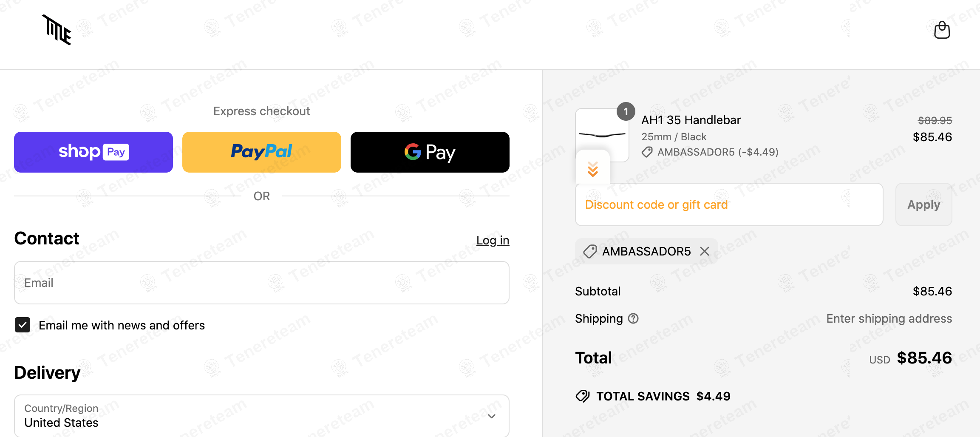Click the Shipping help question mark icon
Viewport: 980px width, 437px height.
[633, 318]
